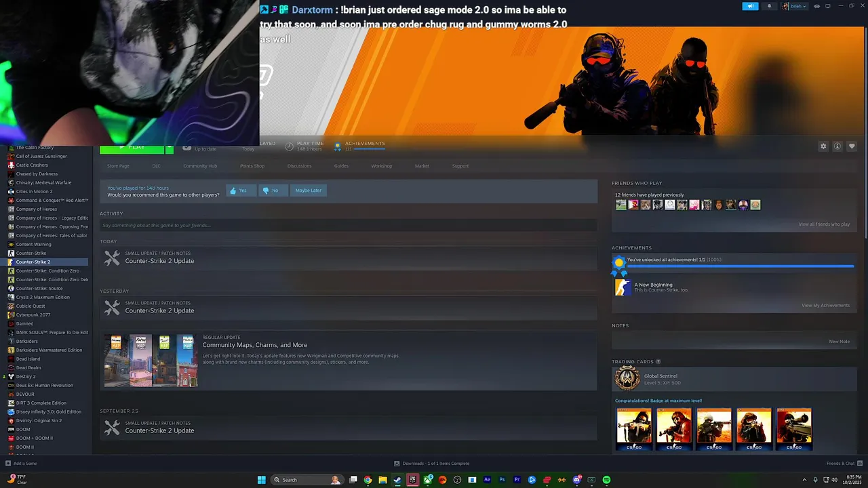
Task: Open File Explorer from taskbar
Action: pos(383,480)
